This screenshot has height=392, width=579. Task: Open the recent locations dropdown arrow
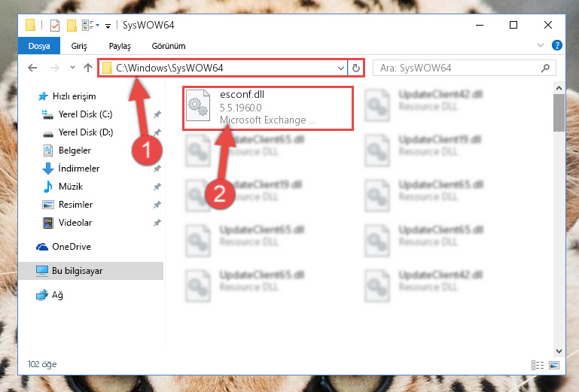click(x=72, y=68)
